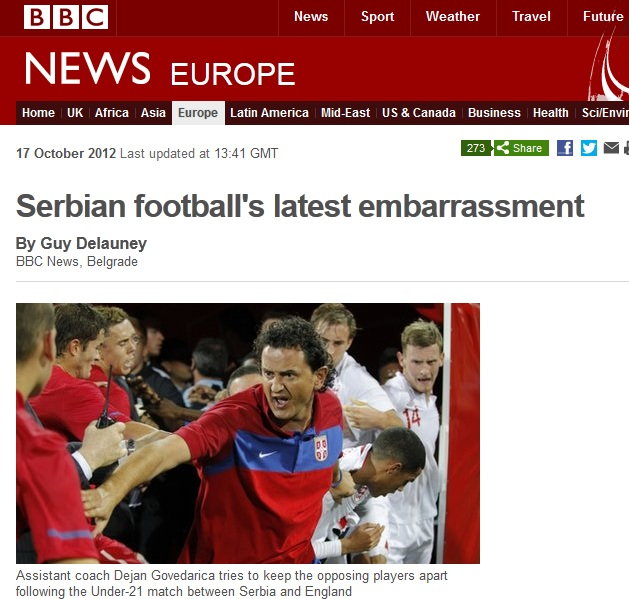The image size is (629, 599).
Task: Open the Sport section in top bar
Action: pyautogui.click(x=377, y=16)
